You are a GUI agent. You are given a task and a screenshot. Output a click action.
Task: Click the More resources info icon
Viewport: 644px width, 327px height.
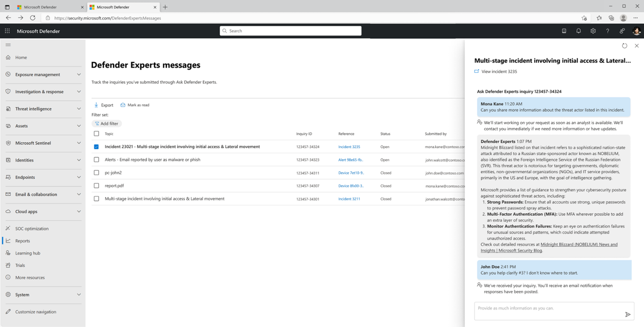click(x=8, y=277)
